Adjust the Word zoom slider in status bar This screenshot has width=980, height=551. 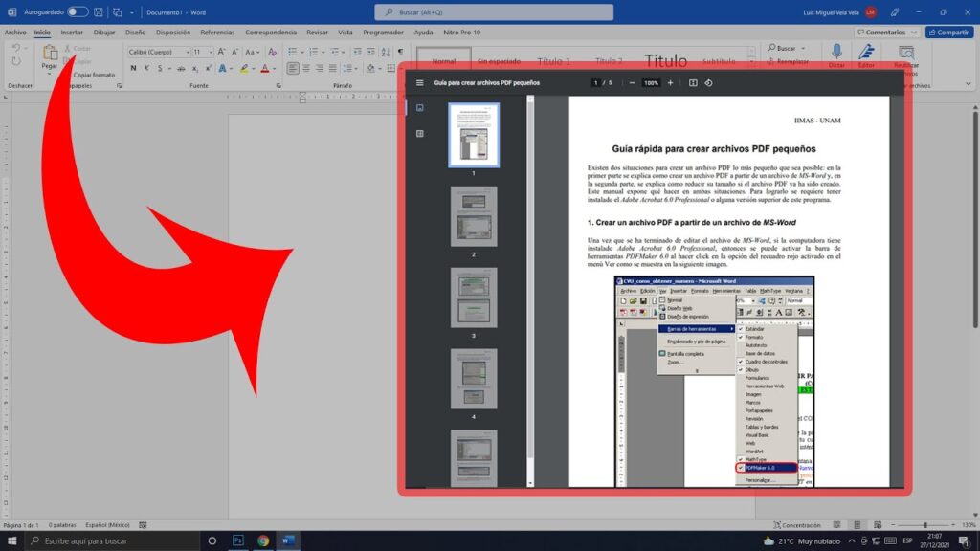[924, 525]
